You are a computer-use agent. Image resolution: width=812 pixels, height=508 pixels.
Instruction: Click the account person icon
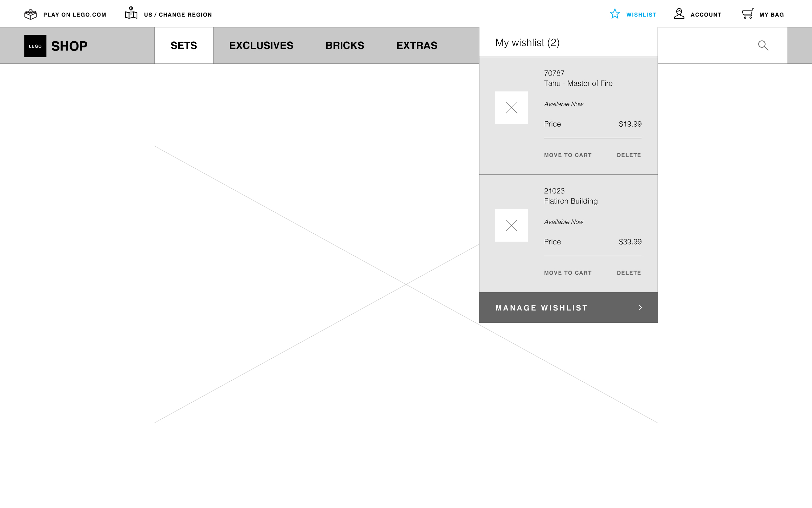click(x=679, y=14)
